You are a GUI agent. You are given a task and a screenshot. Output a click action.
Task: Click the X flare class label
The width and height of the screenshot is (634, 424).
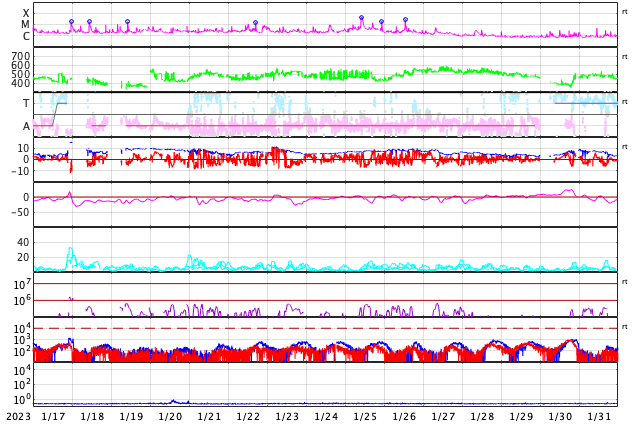click(x=26, y=13)
